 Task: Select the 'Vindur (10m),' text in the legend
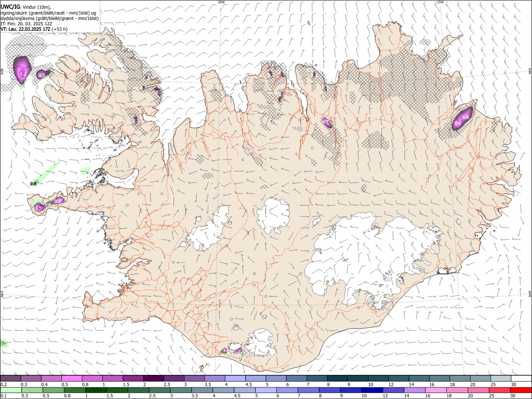37,7
